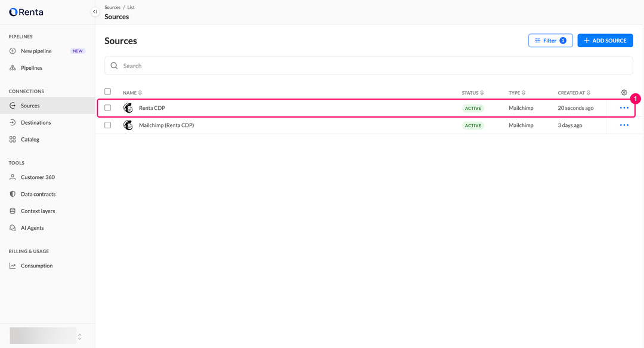Click the Pipelines icon in sidebar
This screenshot has width=644, height=348.
tap(13, 68)
